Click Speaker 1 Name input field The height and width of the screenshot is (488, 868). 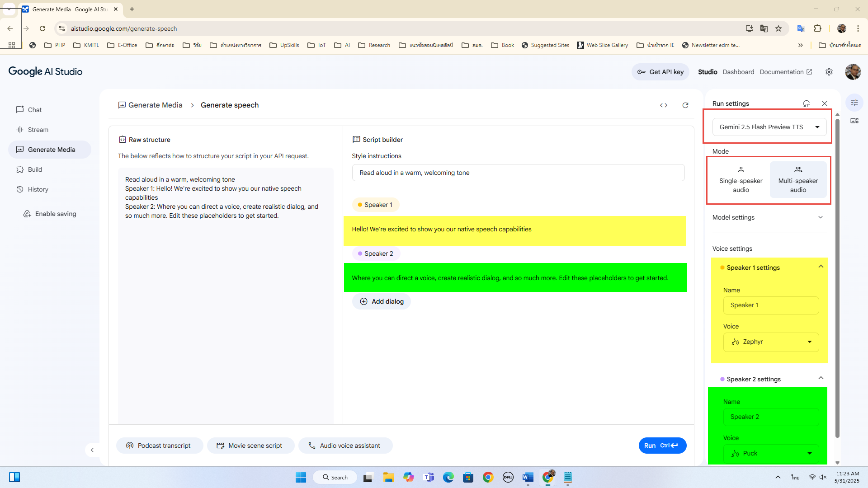click(x=771, y=305)
